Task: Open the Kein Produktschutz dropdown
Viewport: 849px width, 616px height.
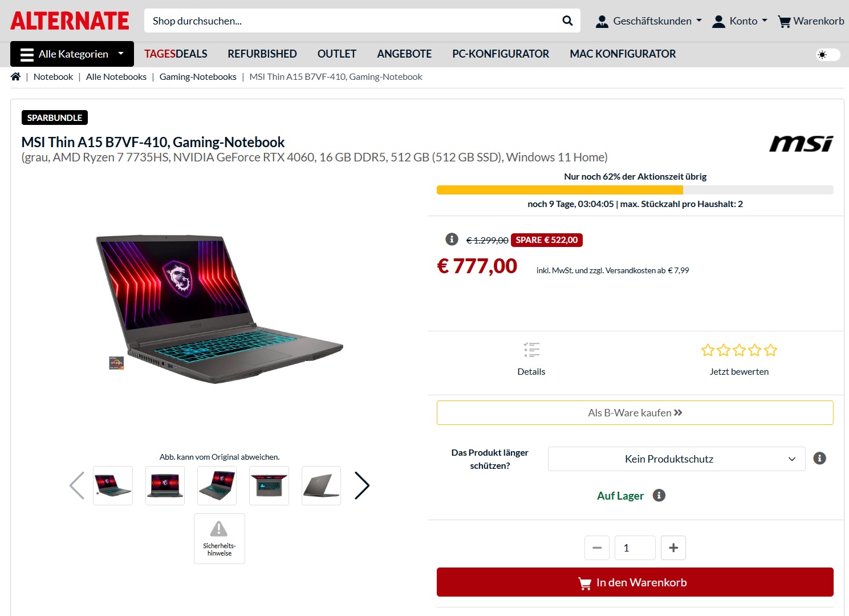Action: [676, 459]
